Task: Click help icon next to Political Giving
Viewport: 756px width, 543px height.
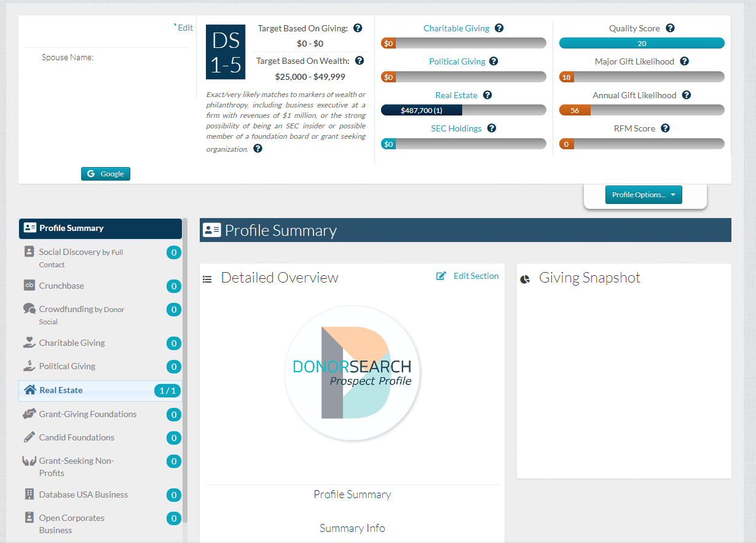Action: pos(494,61)
